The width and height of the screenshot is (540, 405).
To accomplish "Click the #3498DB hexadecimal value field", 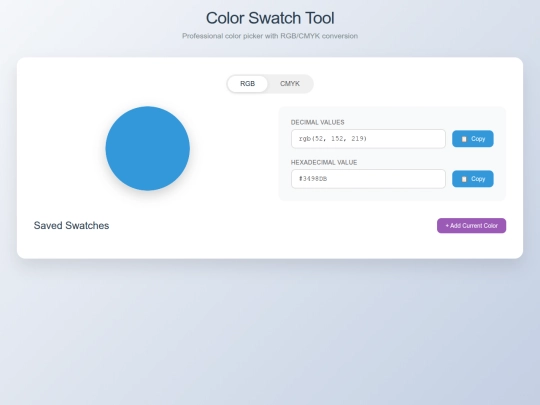I will pyautogui.click(x=368, y=179).
